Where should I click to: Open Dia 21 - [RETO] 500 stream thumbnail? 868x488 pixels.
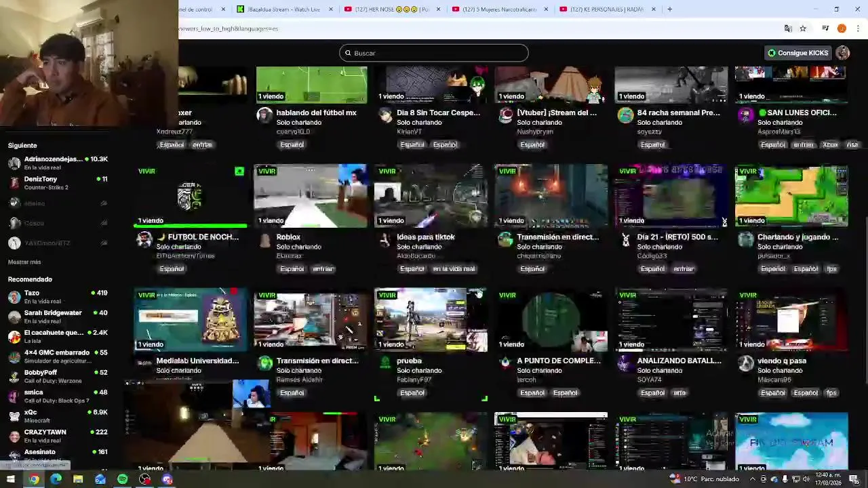pos(671,196)
